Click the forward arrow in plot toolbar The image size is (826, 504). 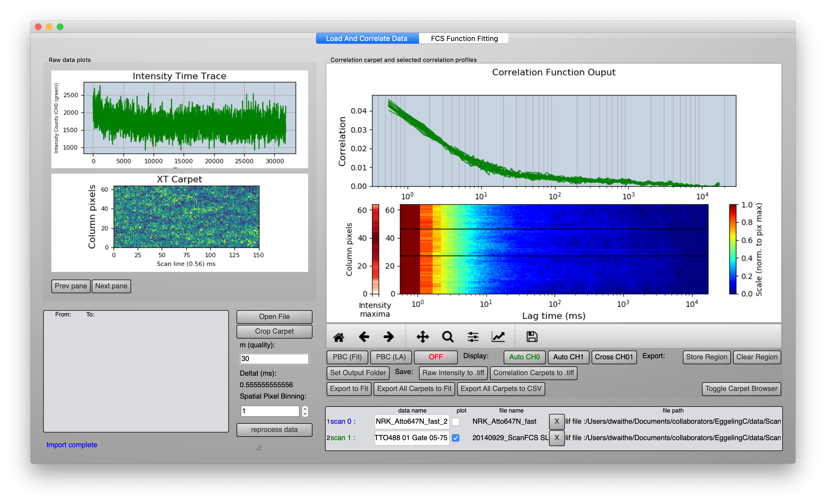pos(388,337)
